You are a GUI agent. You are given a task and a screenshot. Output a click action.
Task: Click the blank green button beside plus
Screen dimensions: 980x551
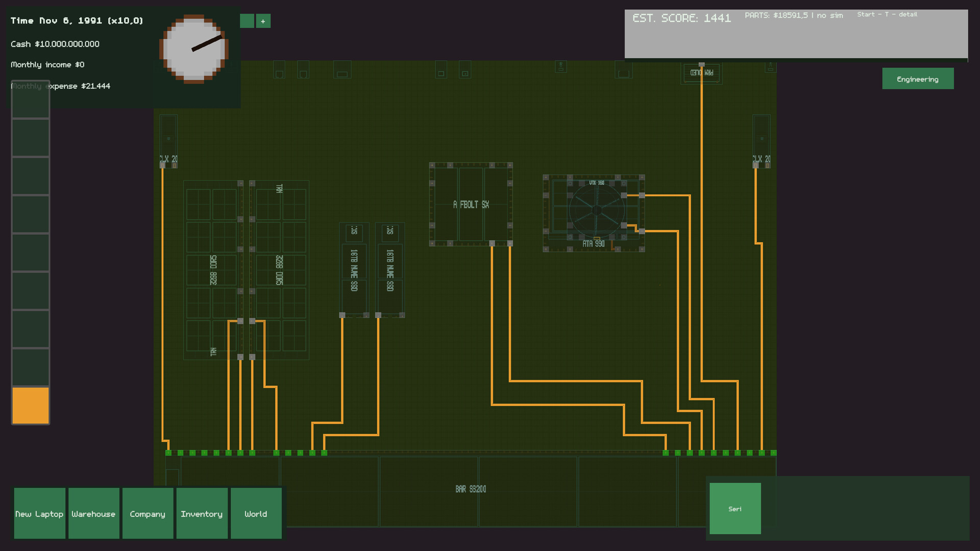(x=247, y=21)
